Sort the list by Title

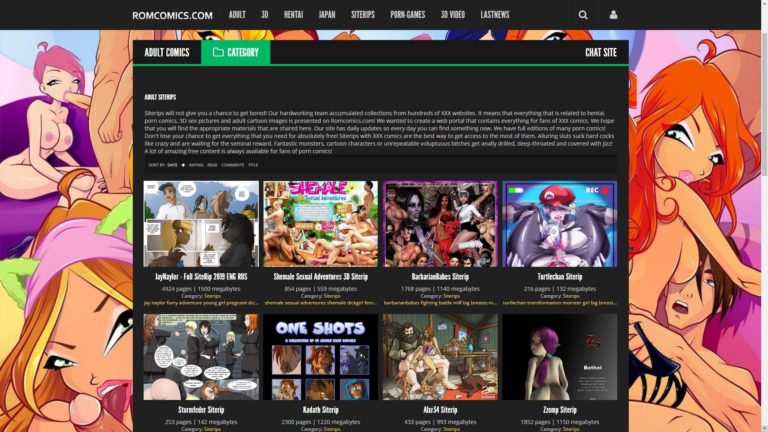253,165
